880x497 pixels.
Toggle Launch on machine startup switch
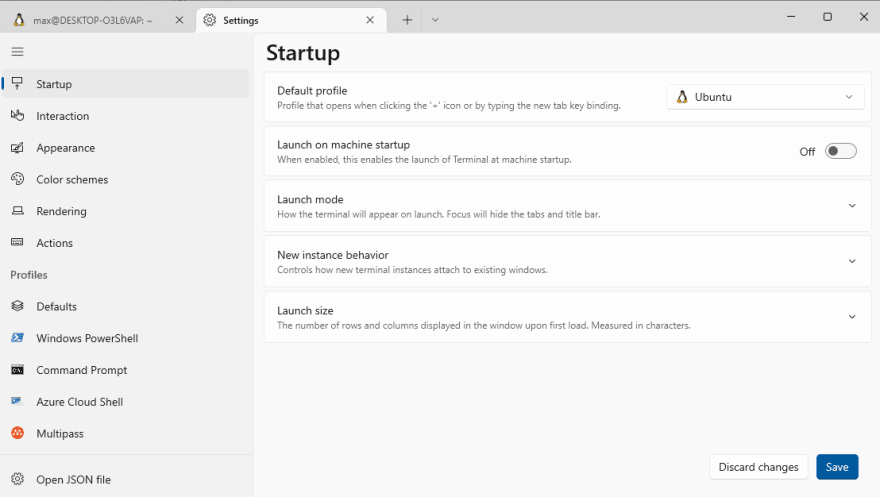click(840, 151)
